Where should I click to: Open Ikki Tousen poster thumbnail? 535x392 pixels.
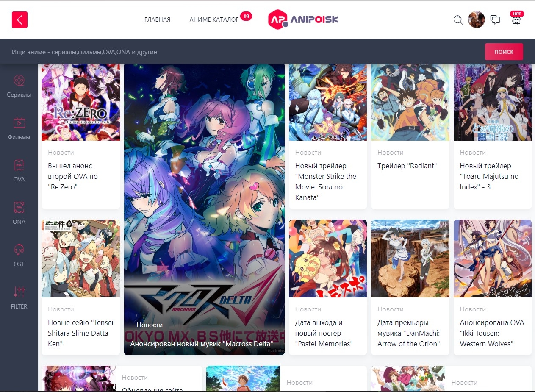tap(492, 259)
